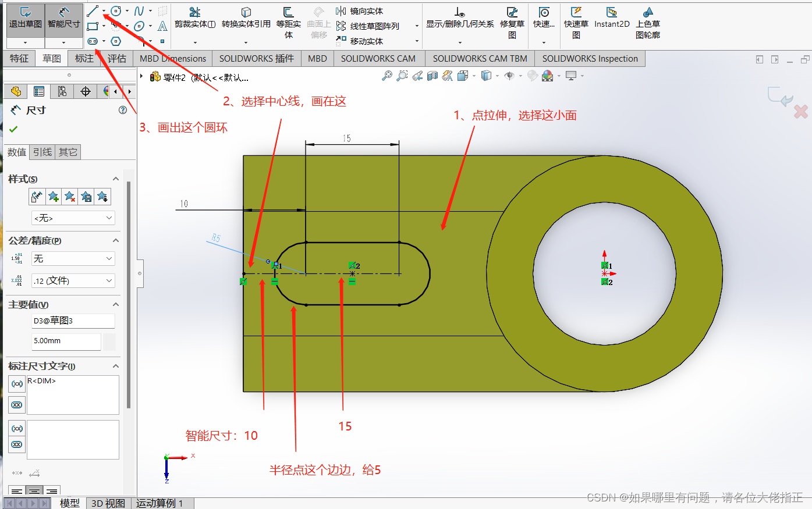Open help for the 尺寸 panel
This screenshot has height=509, width=812.
coord(123,110)
